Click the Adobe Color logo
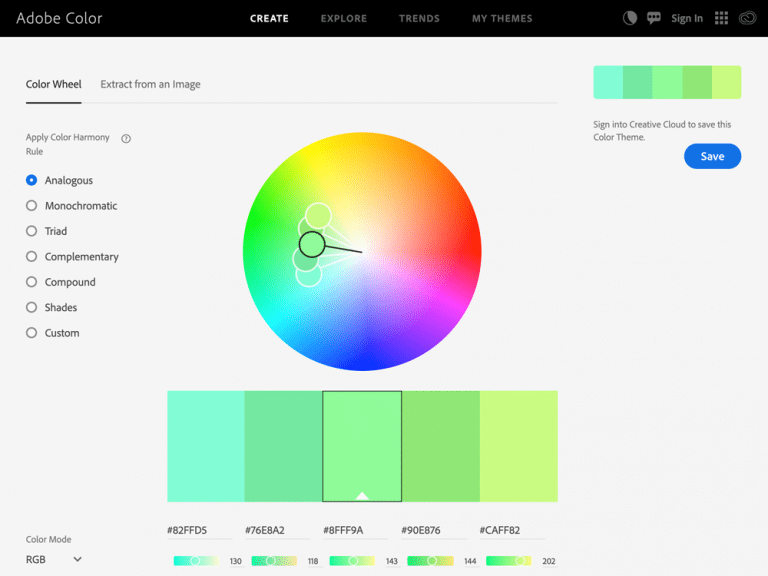Image resolution: width=768 pixels, height=576 pixels. coord(59,18)
